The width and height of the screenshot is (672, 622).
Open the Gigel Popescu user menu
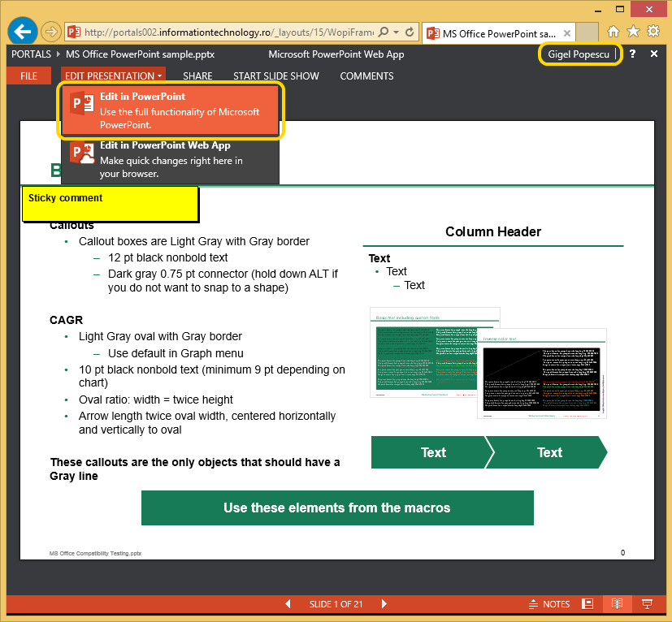(579, 54)
